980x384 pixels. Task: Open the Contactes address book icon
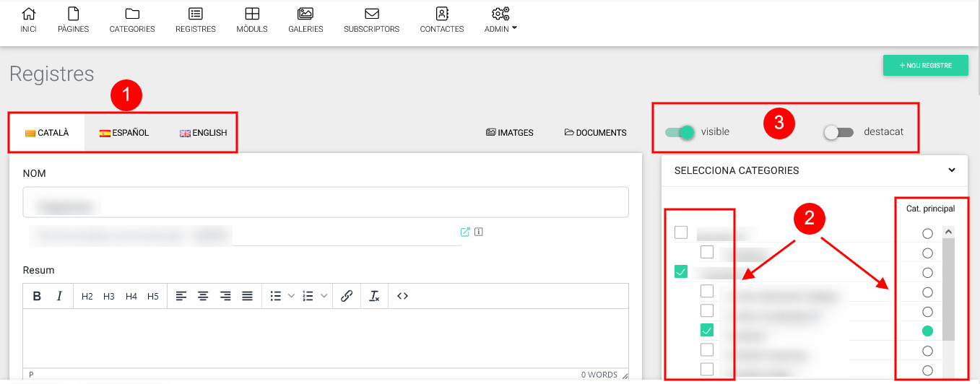(441, 14)
